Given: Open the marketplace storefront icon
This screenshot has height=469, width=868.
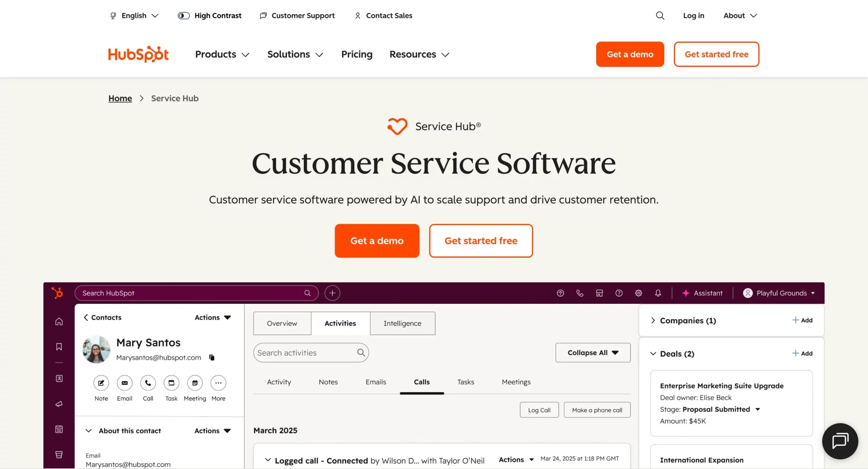Looking at the screenshot, I should click(599, 293).
